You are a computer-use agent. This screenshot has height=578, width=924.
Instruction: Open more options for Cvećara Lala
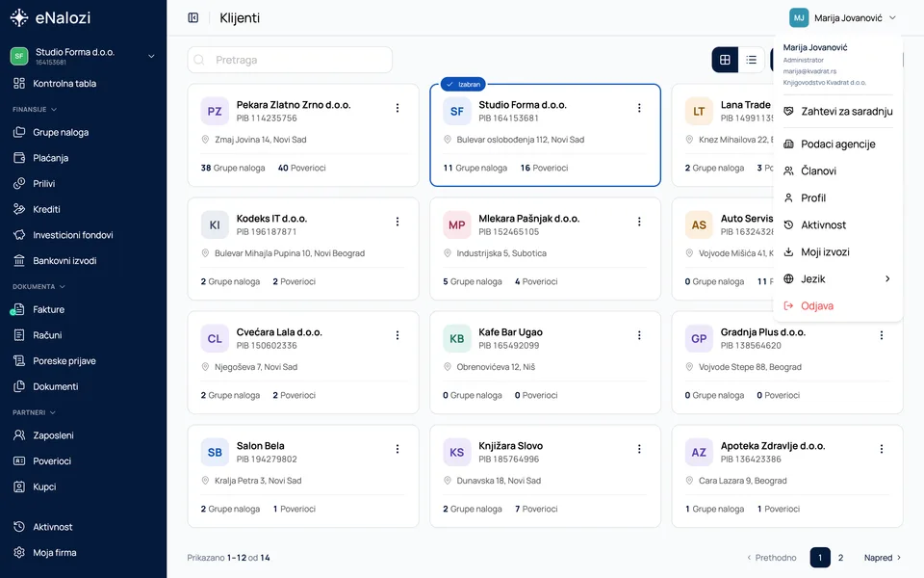(x=398, y=335)
